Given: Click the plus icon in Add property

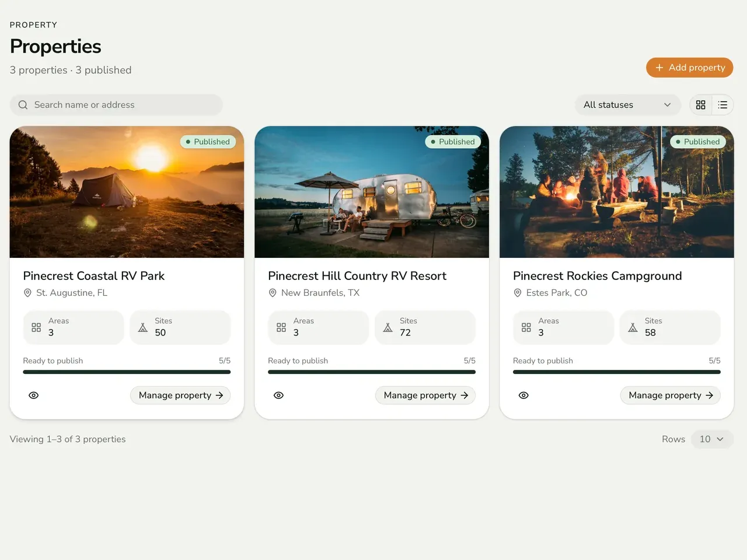Looking at the screenshot, I should (x=659, y=68).
